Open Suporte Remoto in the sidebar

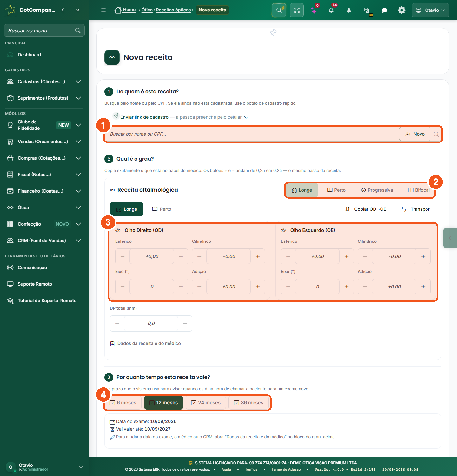click(44, 284)
